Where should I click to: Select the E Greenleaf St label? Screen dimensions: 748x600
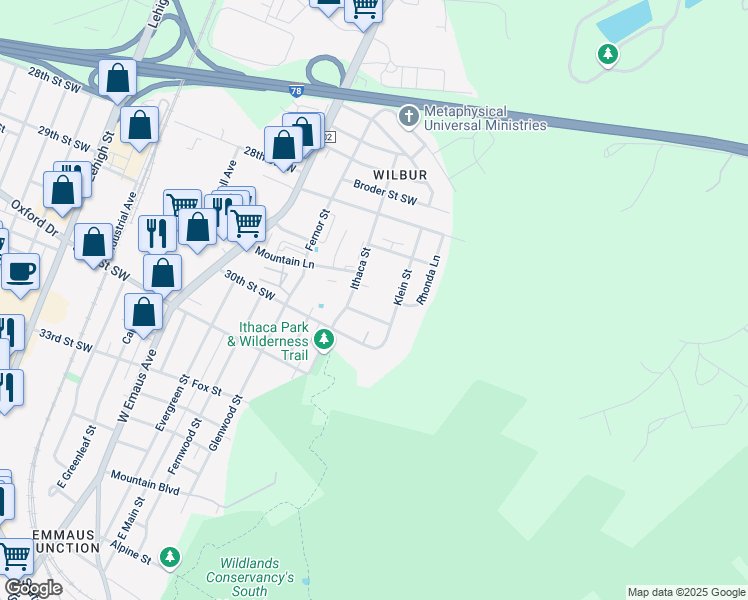click(77, 457)
